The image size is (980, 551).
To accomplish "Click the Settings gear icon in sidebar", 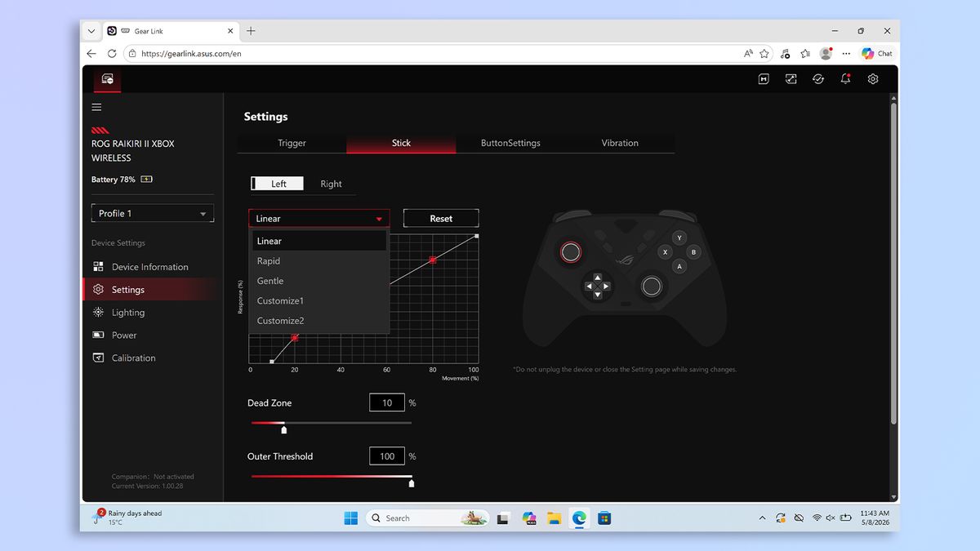I will click(98, 290).
